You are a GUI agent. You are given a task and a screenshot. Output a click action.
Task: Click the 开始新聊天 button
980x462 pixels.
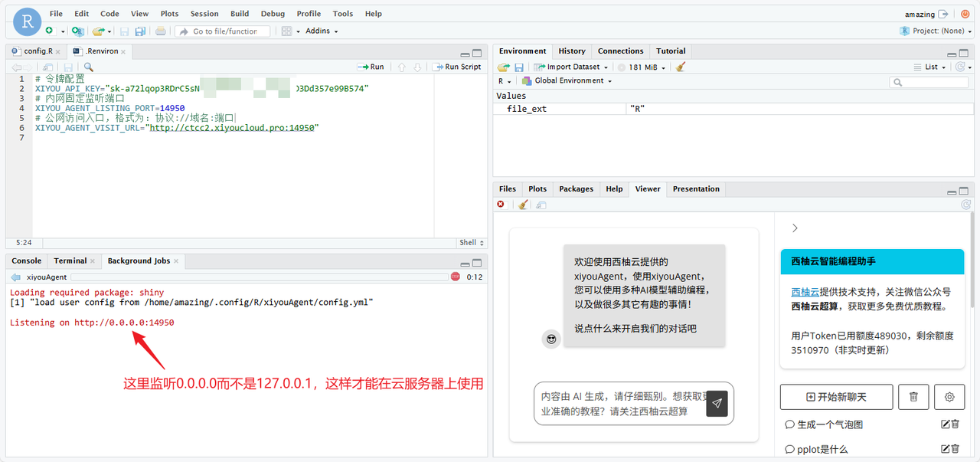836,397
